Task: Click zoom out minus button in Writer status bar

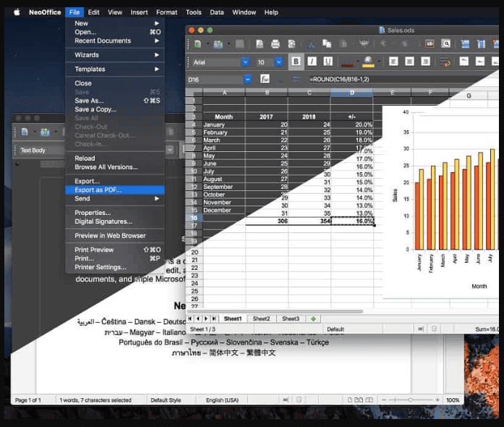Action: click(x=384, y=400)
